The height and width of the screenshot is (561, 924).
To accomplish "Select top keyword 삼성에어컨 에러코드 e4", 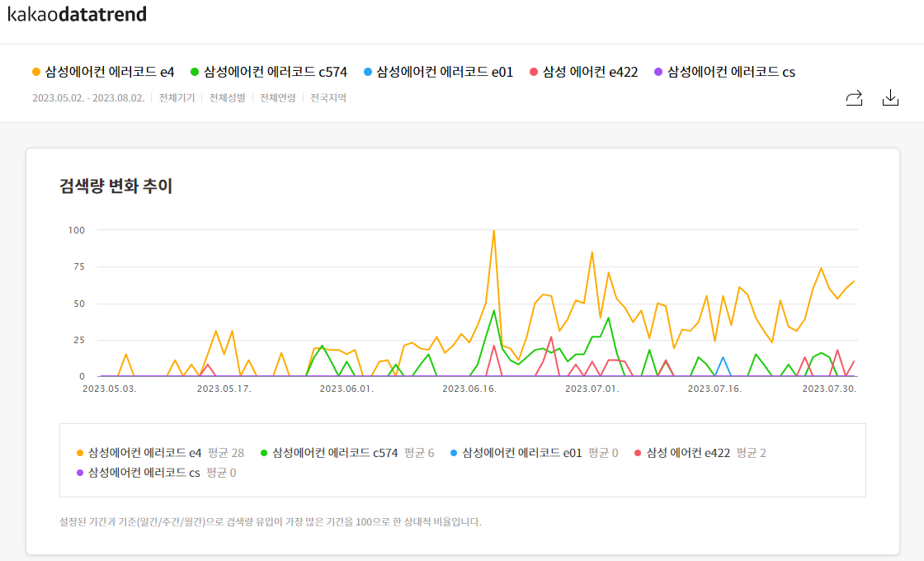I will [110, 72].
